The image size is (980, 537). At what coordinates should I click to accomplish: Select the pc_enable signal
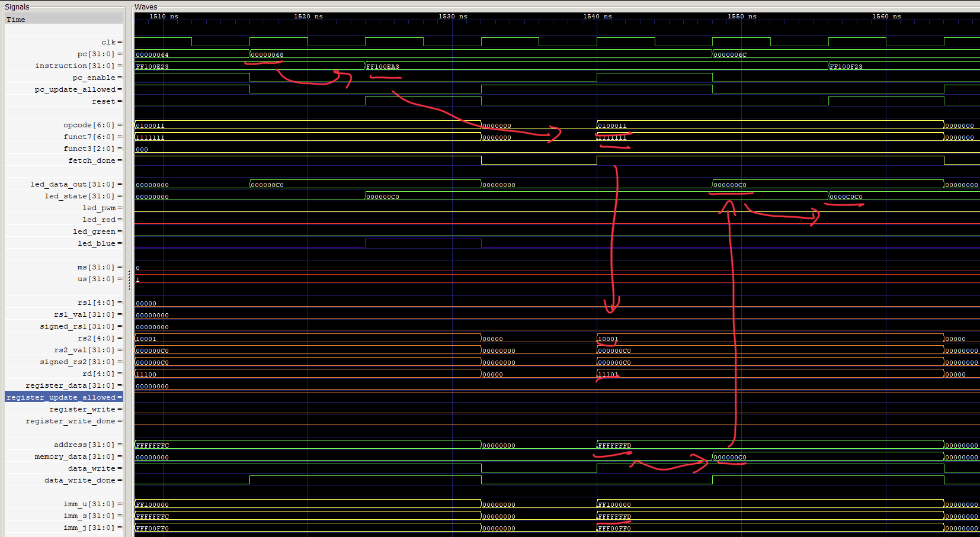click(64, 78)
